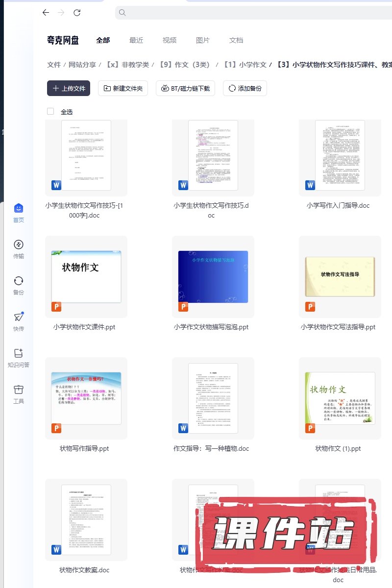The width and height of the screenshot is (392, 588).
Task: Open the 知识问答 sidebar icon
Action: click(19, 354)
